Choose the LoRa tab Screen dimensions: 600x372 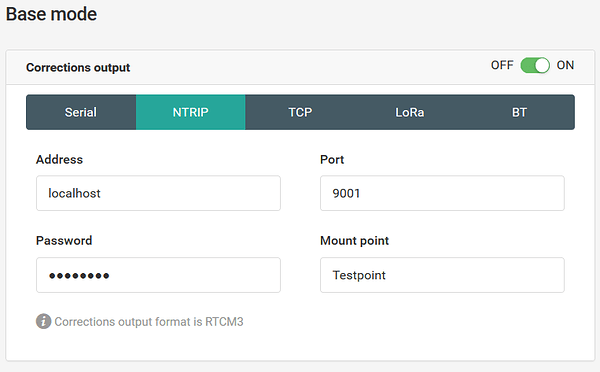[x=409, y=112]
